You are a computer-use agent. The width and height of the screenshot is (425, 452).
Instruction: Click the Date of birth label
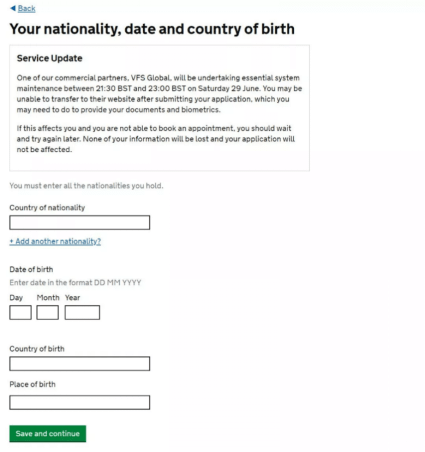click(x=31, y=269)
